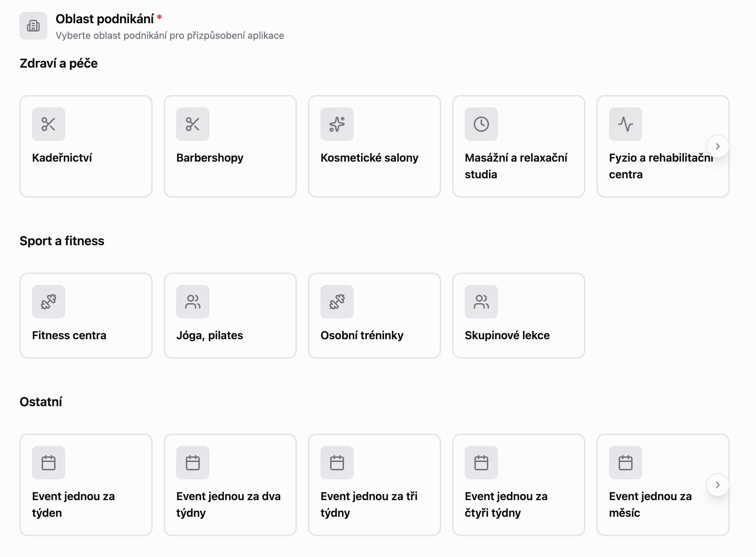The image size is (756, 557).
Task: Click the building icon beside Oblast podnikání
Action: (33, 26)
